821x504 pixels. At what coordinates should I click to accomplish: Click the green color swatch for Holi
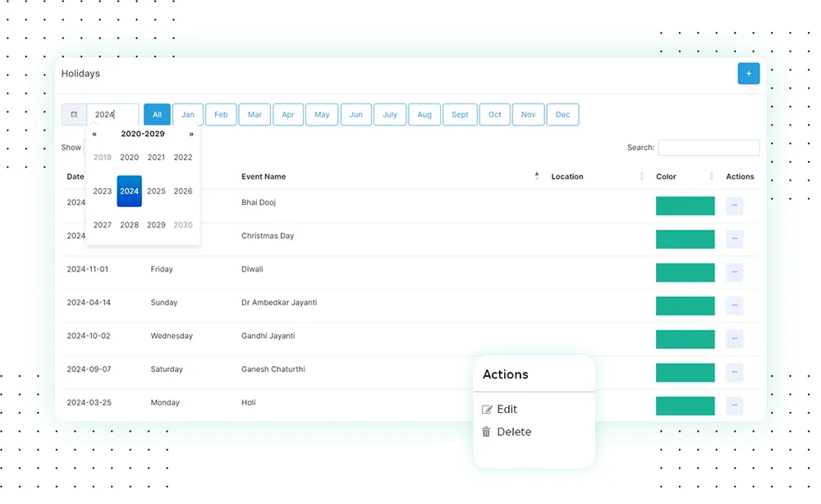tap(685, 406)
